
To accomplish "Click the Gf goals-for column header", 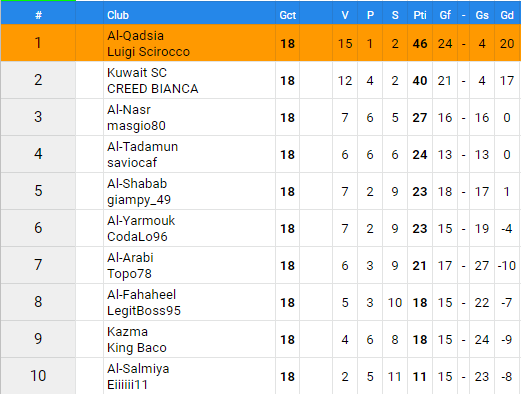I will pos(445,15).
